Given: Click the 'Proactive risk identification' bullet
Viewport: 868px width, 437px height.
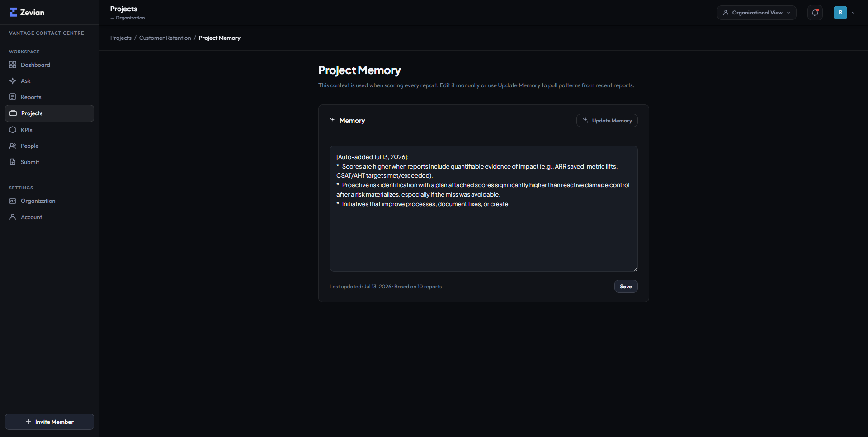Looking at the screenshot, I should tap(483, 190).
